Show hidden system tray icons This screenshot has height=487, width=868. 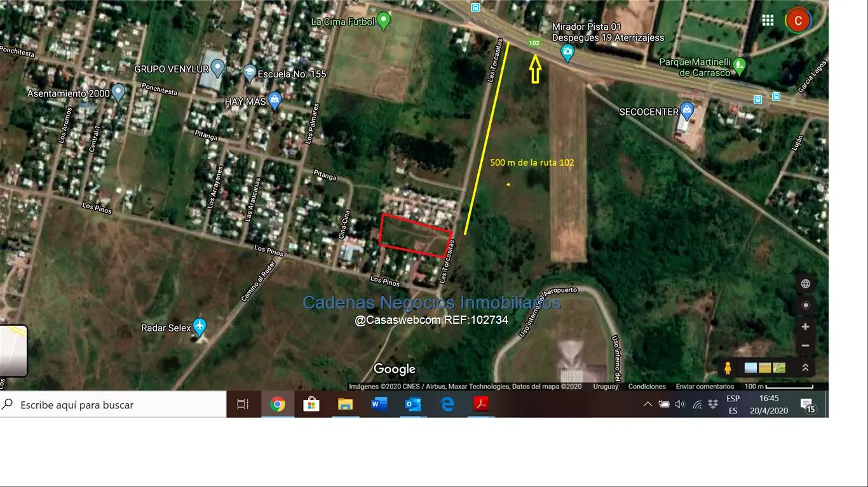[x=648, y=404]
